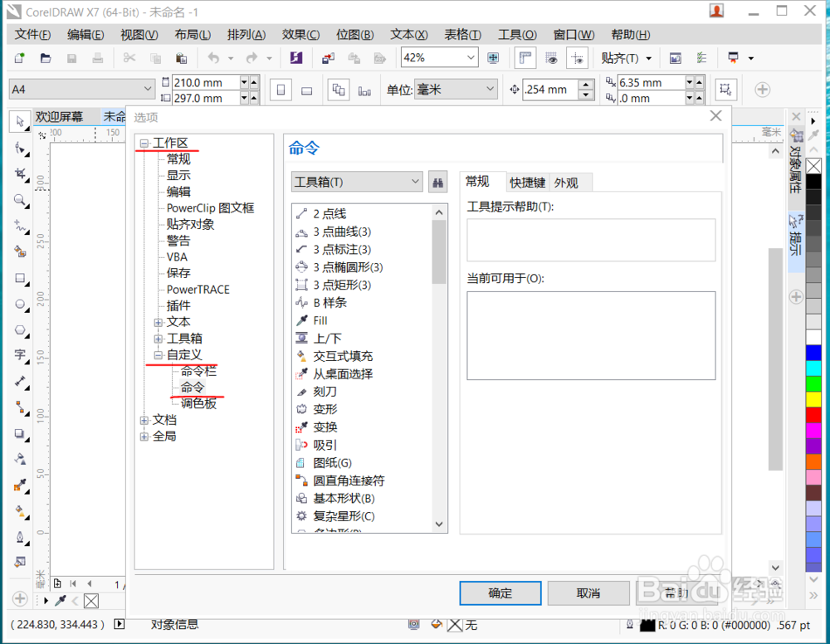Pick the yellow palette swatch
Screen dimensions: 830x644
[813, 399]
